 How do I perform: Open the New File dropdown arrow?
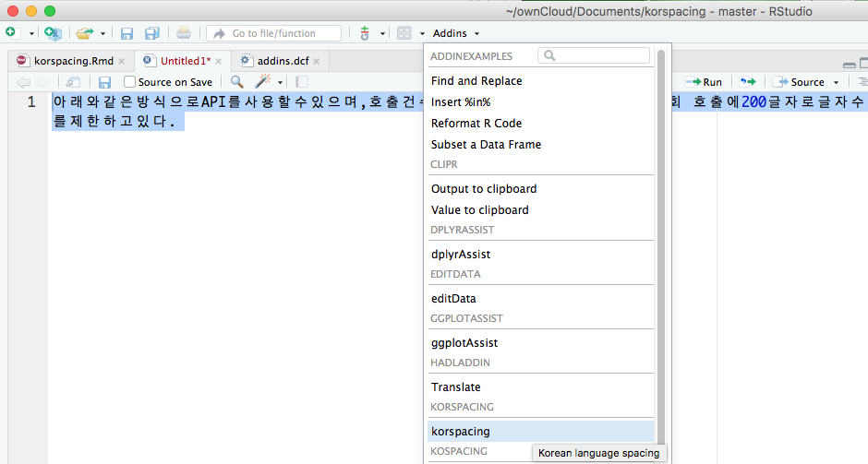click(31, 34)
